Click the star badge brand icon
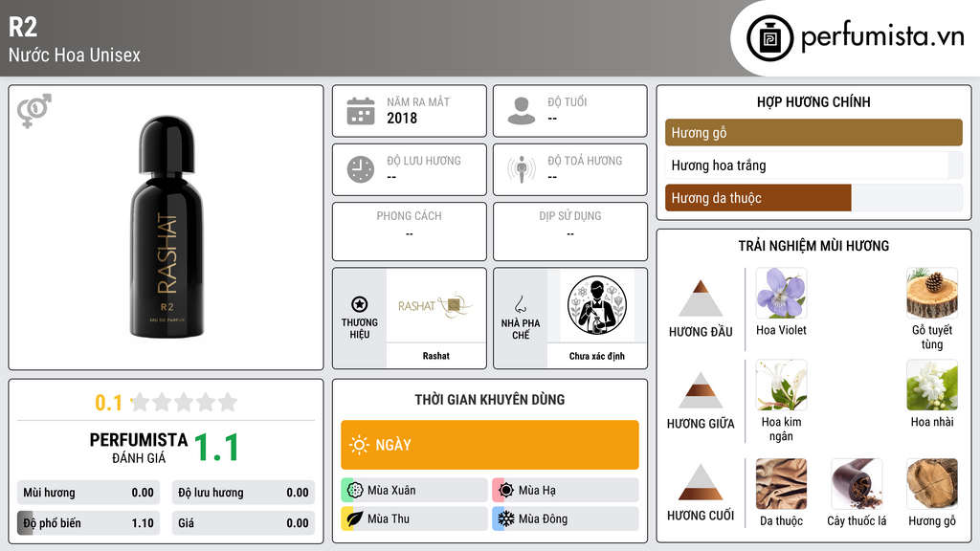 pyautogui.click(x=360, y=304)
